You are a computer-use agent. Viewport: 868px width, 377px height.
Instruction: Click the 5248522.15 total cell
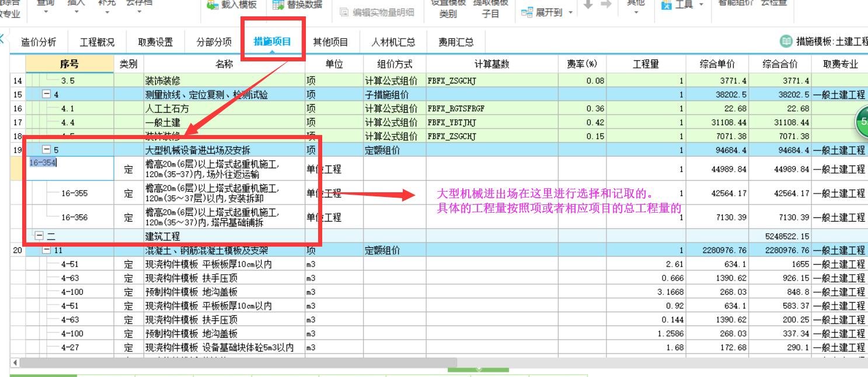780,237
